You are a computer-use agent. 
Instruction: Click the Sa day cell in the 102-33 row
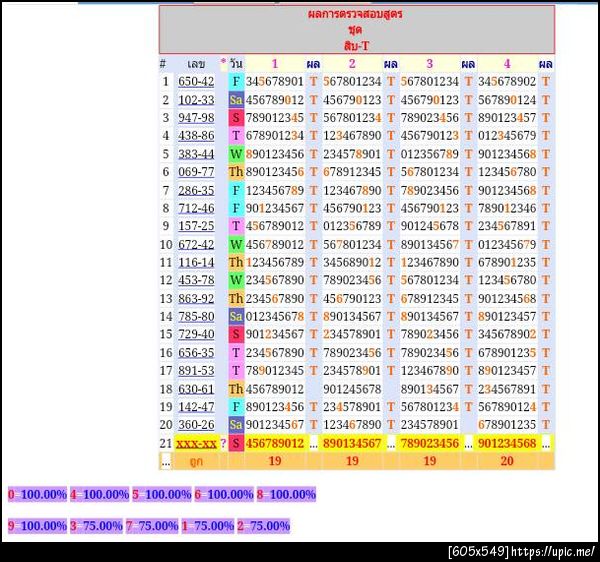(x=236, y=100)
